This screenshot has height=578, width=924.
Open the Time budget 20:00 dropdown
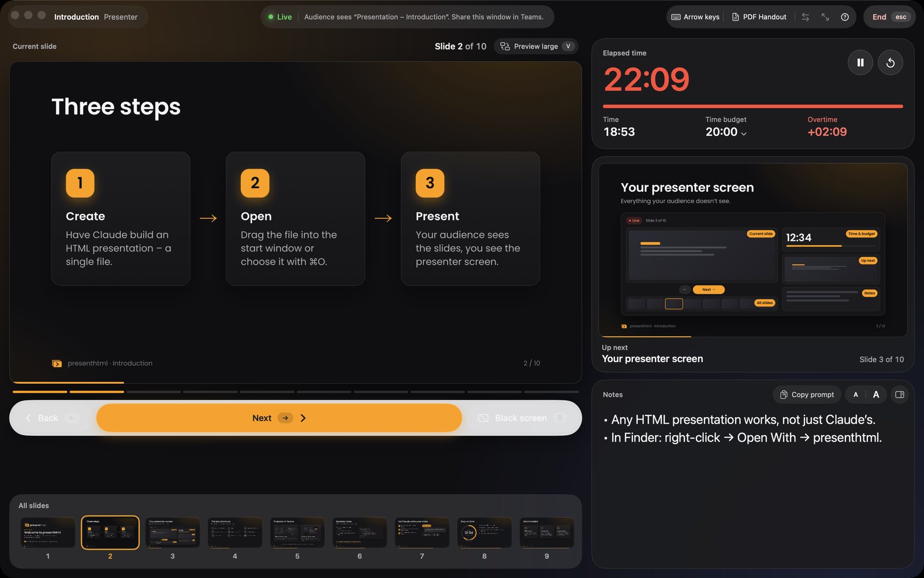point(726,132)
